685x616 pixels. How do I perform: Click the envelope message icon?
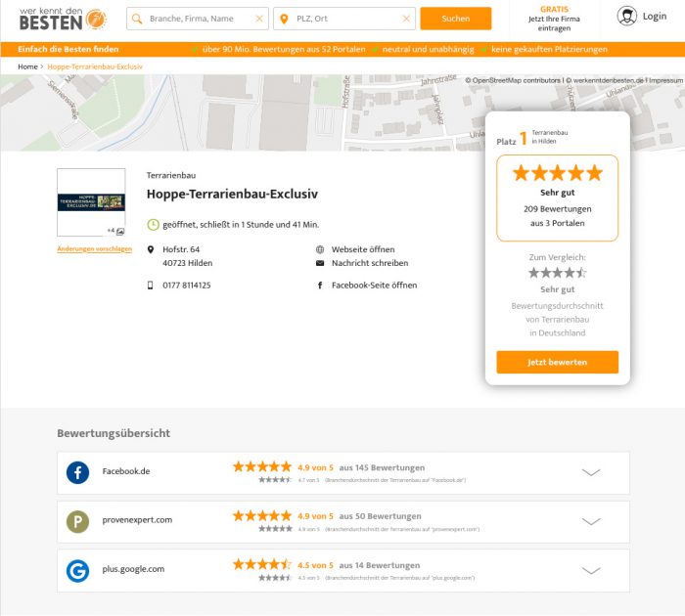pos(320,263)
